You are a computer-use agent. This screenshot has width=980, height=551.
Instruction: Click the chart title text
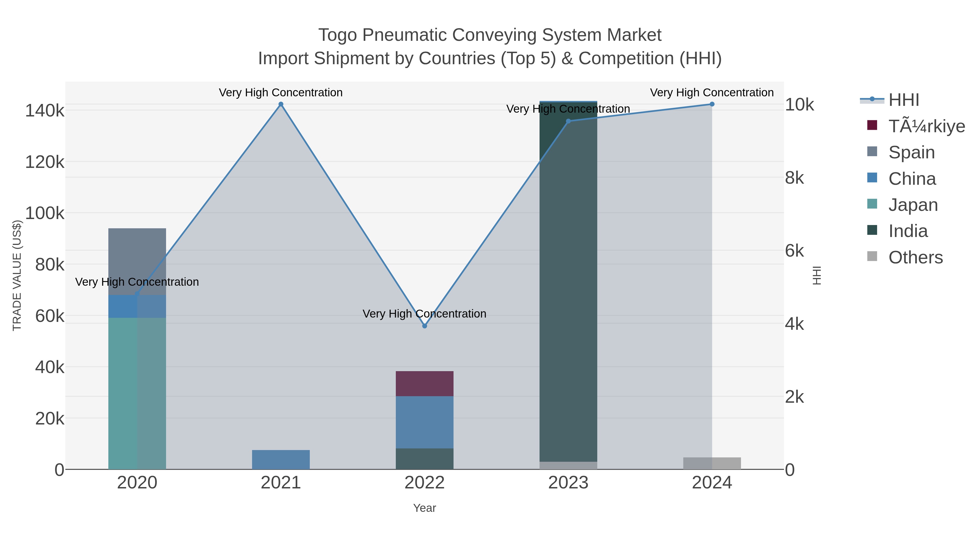(490, 47)
